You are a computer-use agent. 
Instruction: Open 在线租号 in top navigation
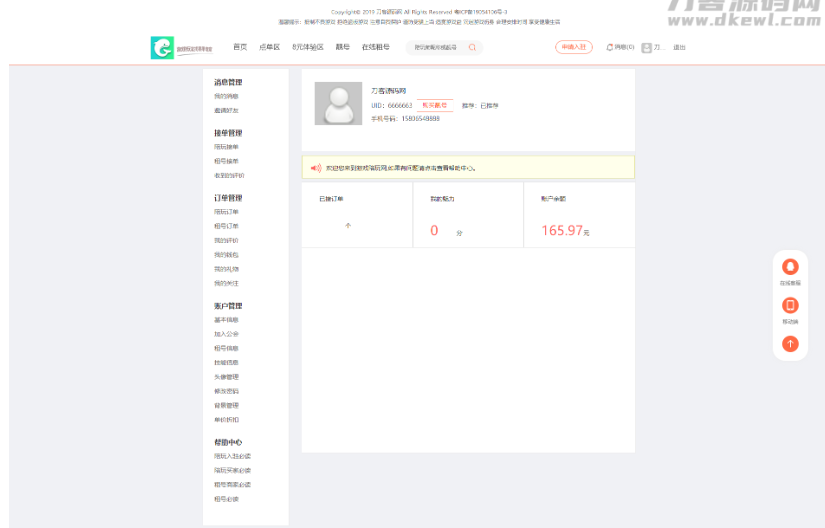pos(376,47)
